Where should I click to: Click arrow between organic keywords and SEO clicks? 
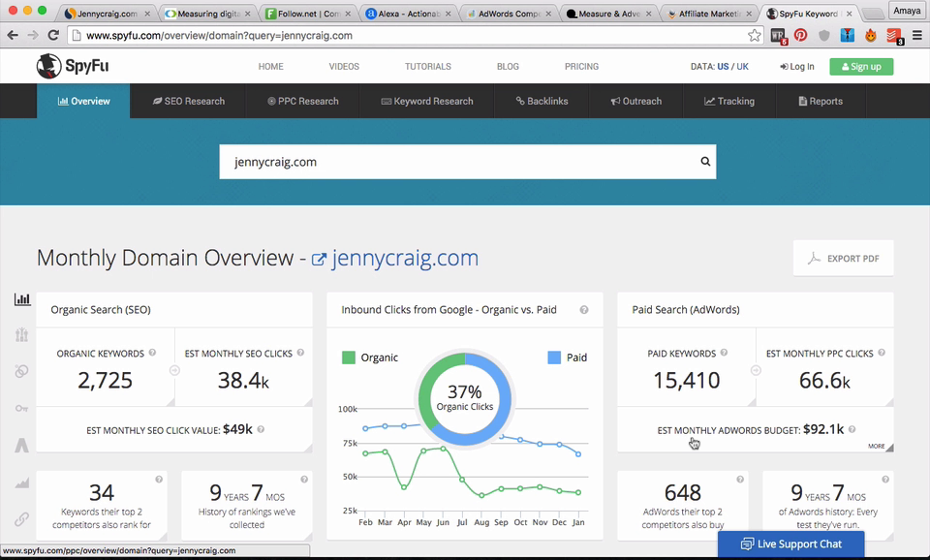point(174,370)
